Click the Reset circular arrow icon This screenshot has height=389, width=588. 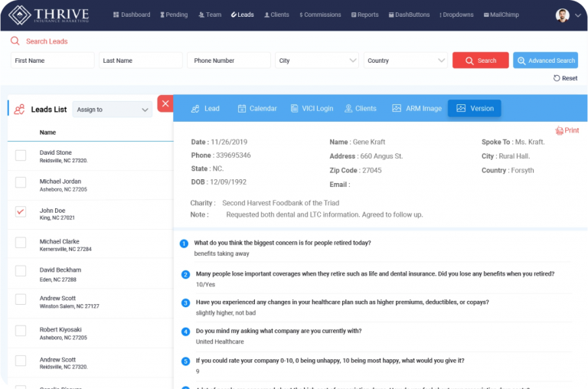point(557,78)
